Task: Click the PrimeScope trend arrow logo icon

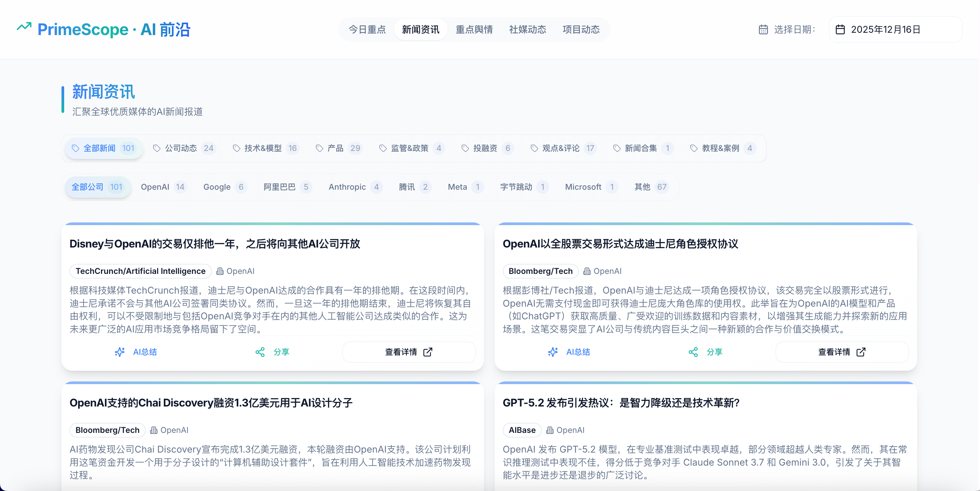Action: point(24,27)
